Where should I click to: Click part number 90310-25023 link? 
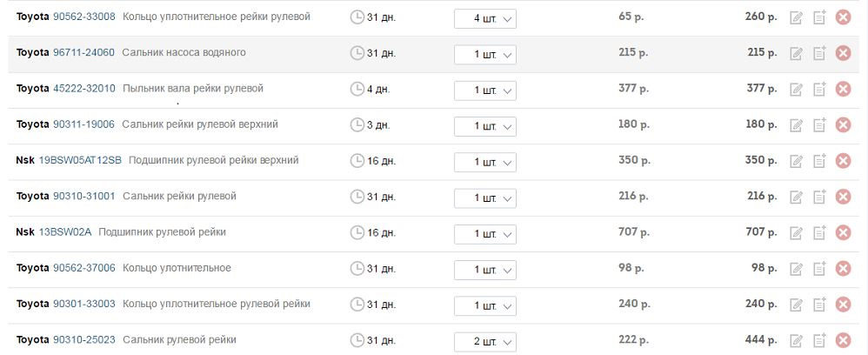point(83,339)
